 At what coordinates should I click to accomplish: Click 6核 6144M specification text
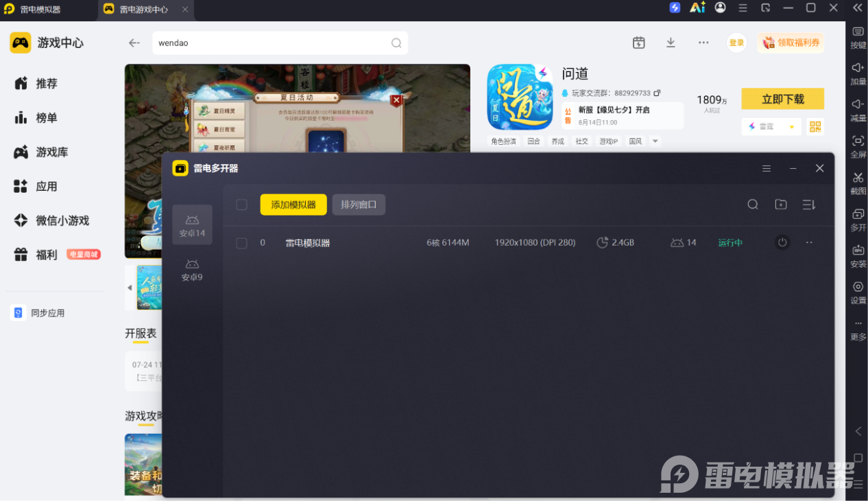[x=448, y=243]
